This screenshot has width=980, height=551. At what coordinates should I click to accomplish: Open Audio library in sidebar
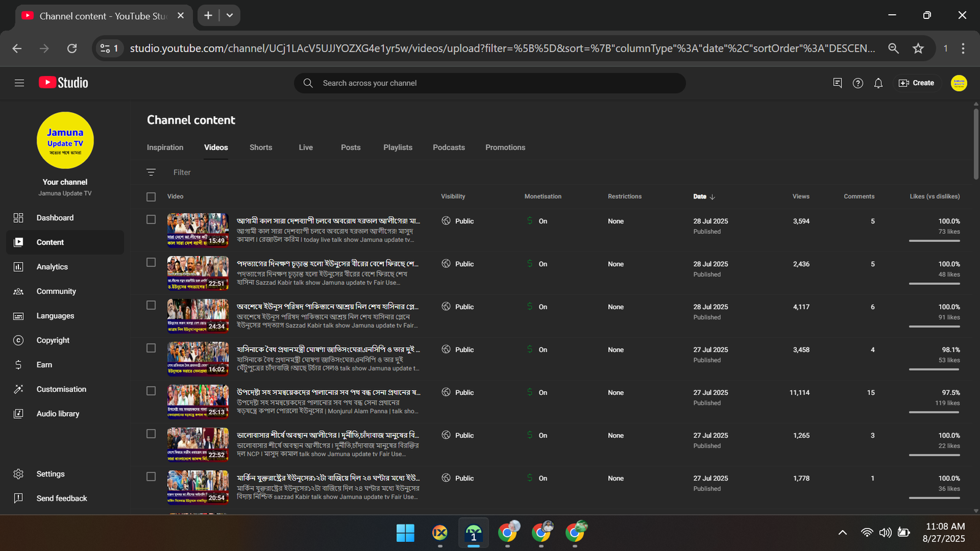click(x=58, y=414)
